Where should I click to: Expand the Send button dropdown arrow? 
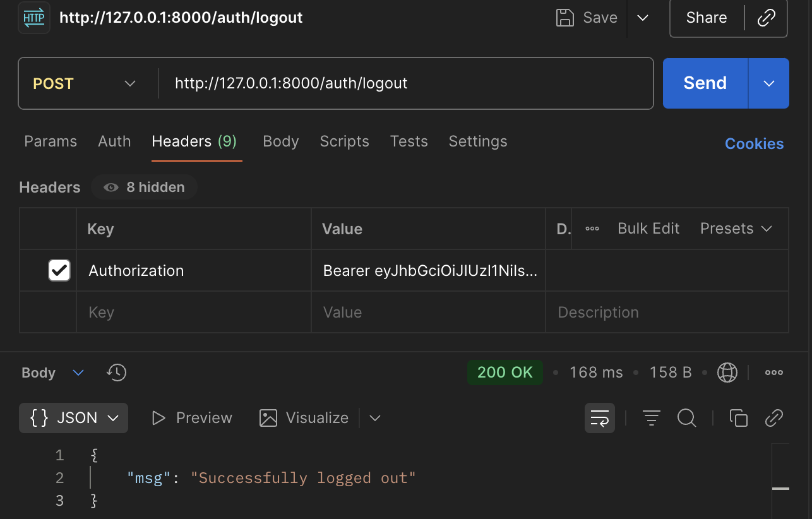769,83
